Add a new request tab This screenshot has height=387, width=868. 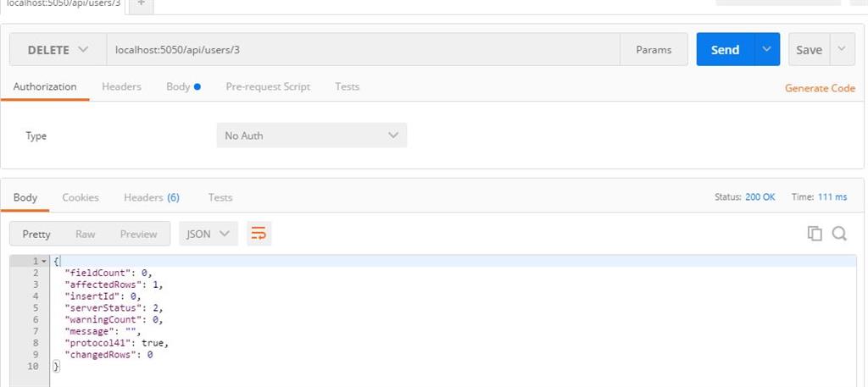(x=141, y=3)
